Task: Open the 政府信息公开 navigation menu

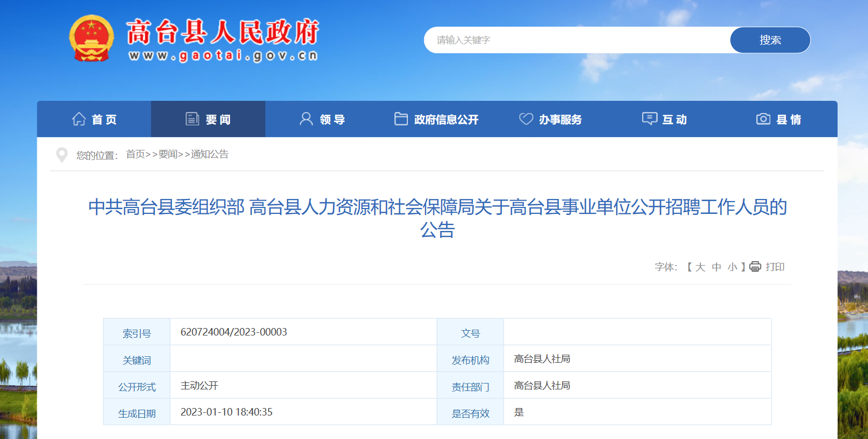Action: [437, 119]
